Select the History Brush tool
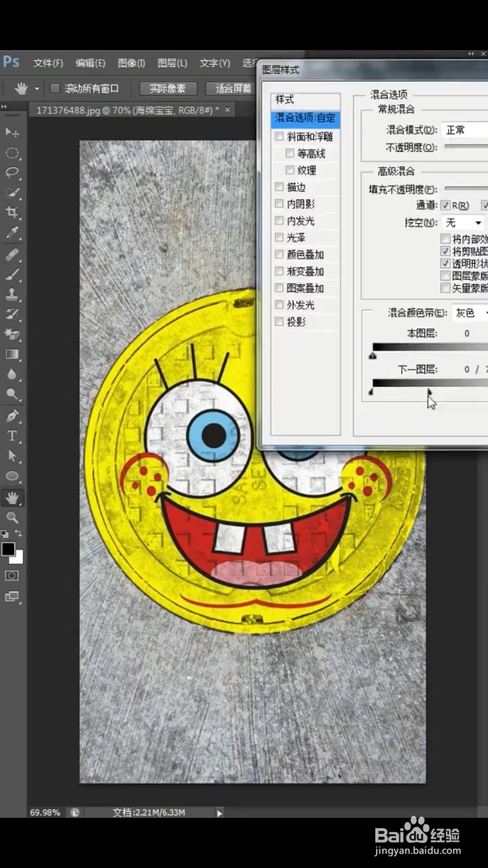The height and width of the screenshot is (868, 488). click(x=12, y=314)
